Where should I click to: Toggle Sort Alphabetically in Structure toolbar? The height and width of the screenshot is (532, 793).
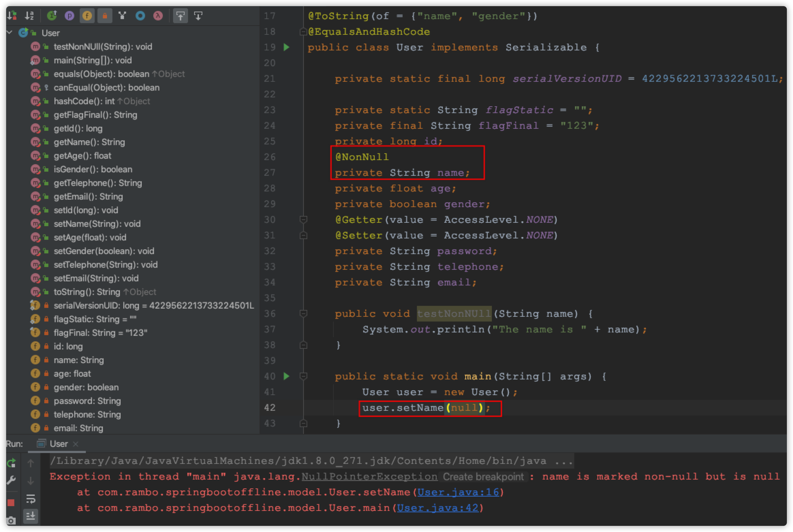[30, 15]
